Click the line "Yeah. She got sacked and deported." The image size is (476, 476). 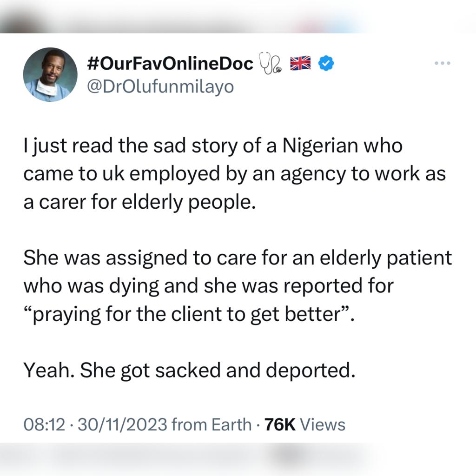pos(189,370)
